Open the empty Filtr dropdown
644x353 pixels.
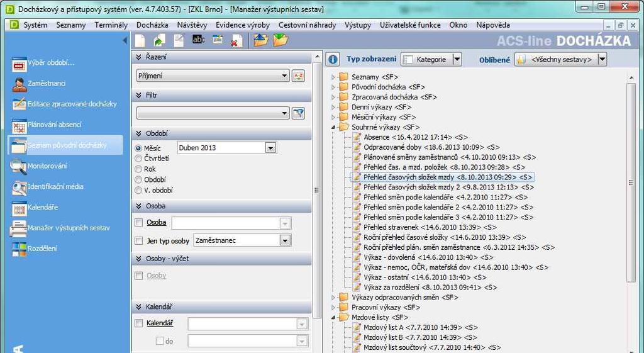coord(285,113)
